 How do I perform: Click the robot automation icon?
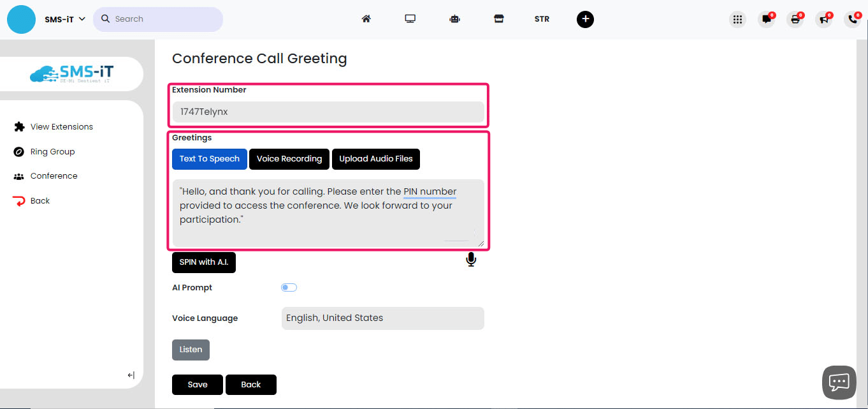454,19
